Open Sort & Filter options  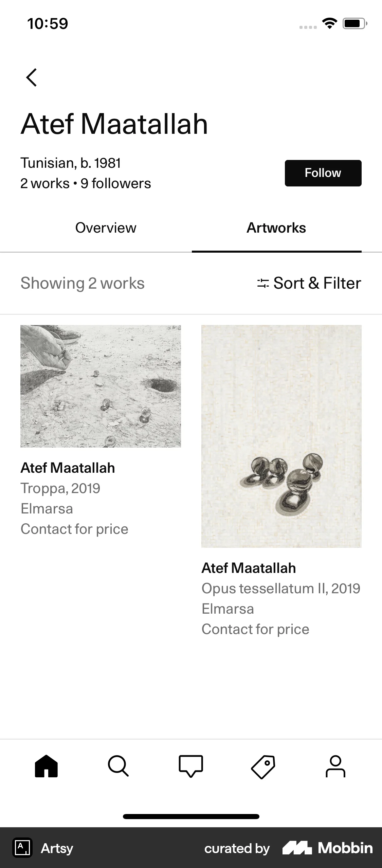point(317,283)
